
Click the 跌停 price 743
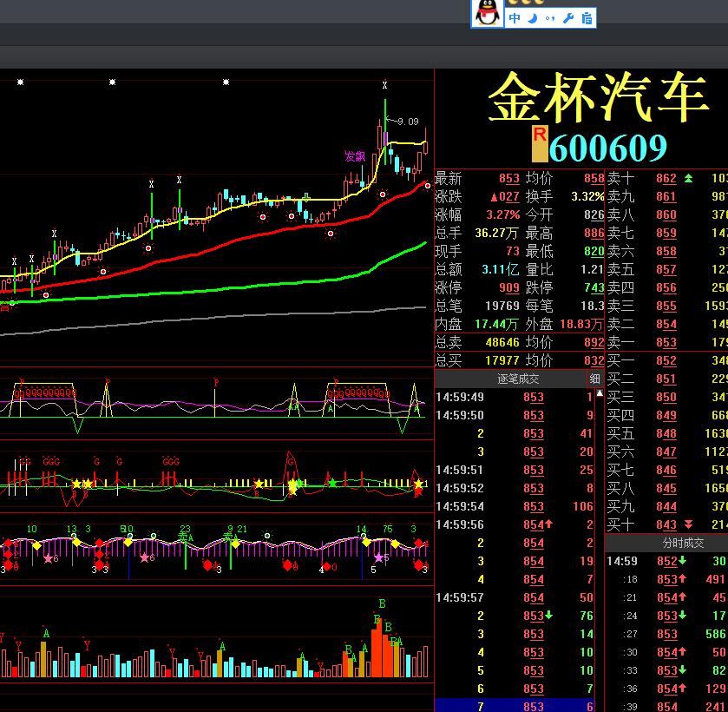[594, 287]
